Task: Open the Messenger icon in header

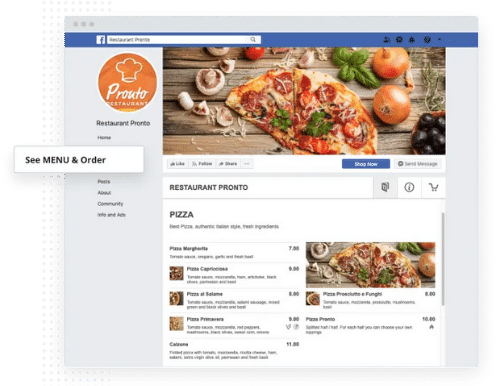Action: 399,40
